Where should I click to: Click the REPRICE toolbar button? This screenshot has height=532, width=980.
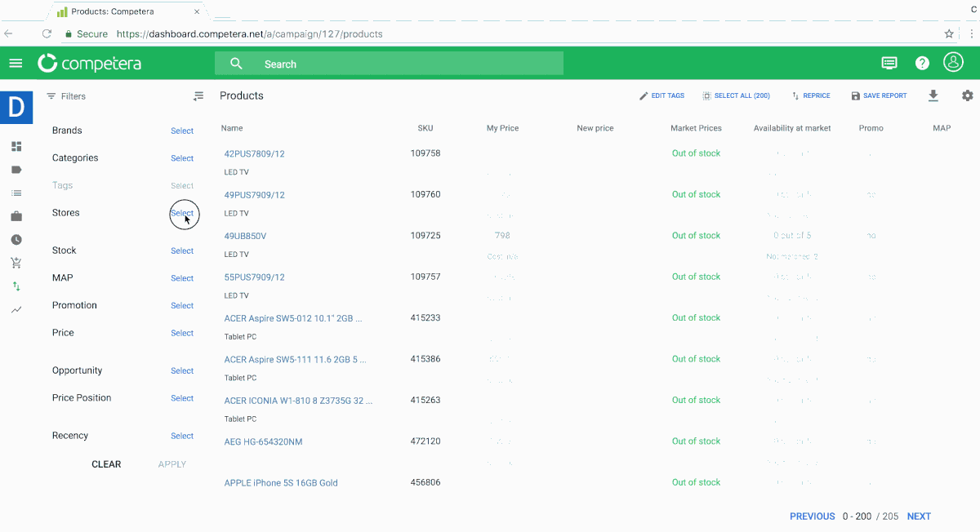811,95
